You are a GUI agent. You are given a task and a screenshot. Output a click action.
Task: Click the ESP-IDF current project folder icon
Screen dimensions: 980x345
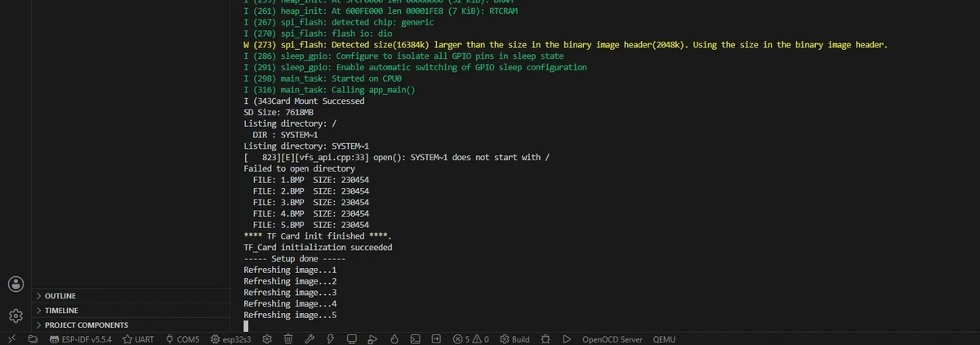point(33,338)
